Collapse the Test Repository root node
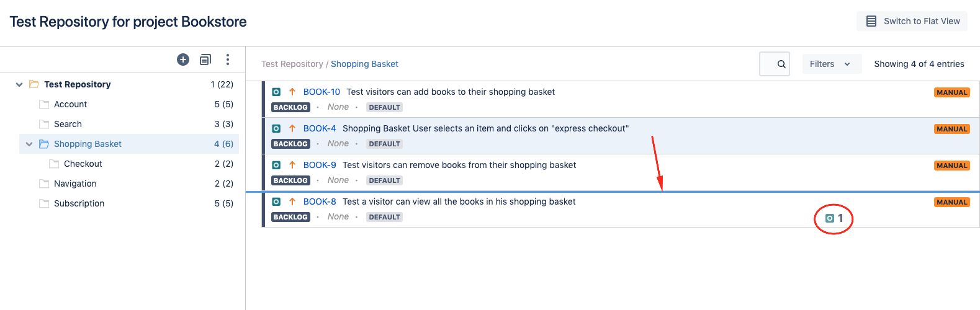Image resolution: width=980 pixels, height=310 pixels. [19, 84]
